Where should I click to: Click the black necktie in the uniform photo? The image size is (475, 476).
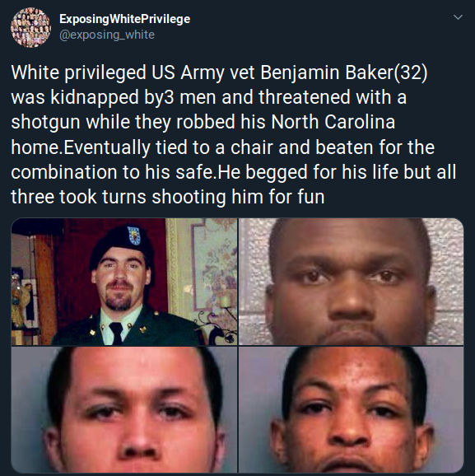115,333
